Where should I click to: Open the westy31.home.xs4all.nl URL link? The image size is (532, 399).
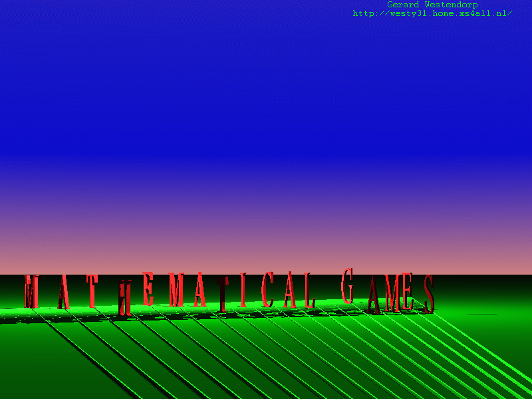432,13
